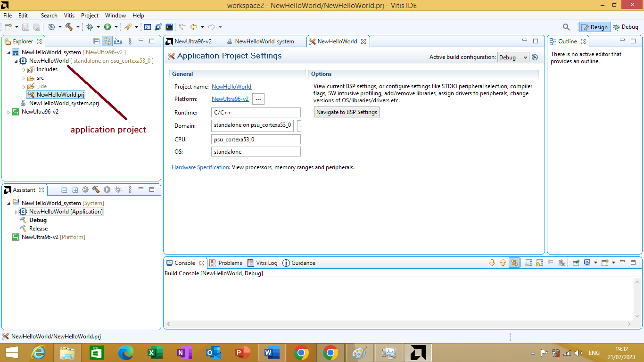The image size is (644, 362).
Task: Open the Build hammer dropdown arrow
Action: 78,27
